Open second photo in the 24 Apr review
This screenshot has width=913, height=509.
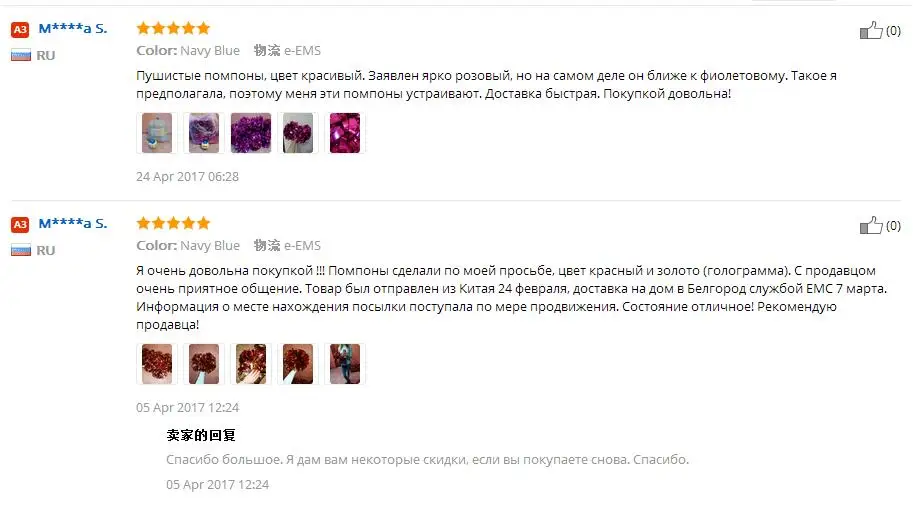(204, 133)
